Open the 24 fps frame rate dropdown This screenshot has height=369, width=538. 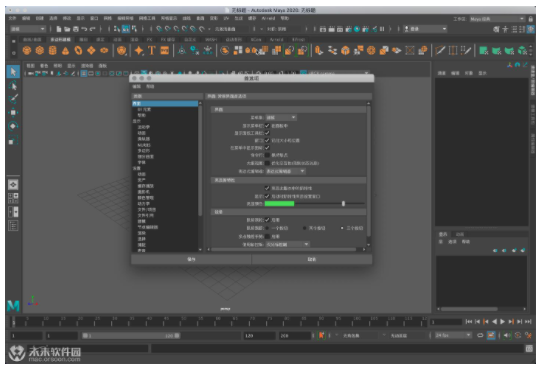(453, 335)
